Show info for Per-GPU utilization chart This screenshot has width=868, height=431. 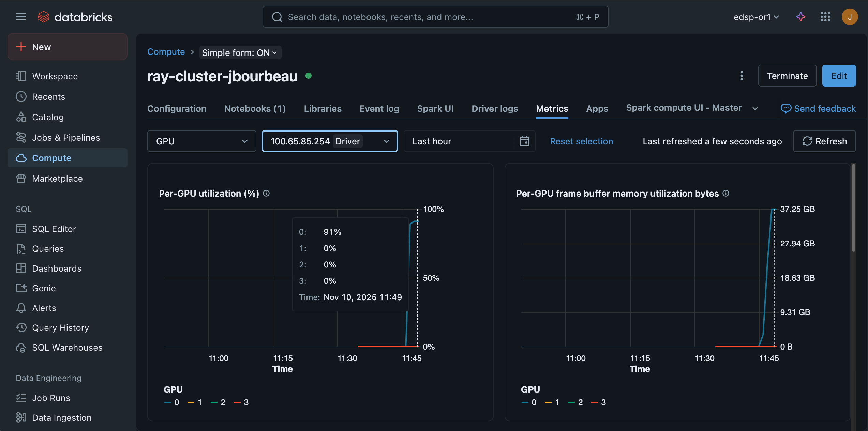[x=267, y=194]
